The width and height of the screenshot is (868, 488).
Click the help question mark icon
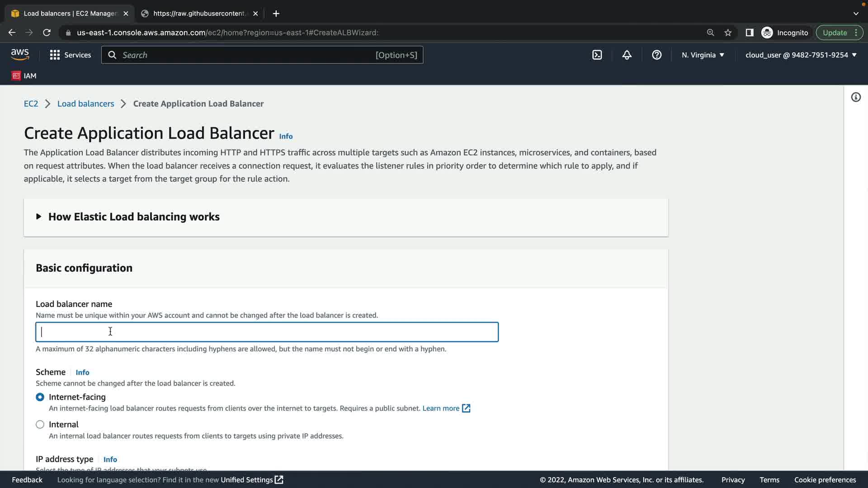point(656,55)
